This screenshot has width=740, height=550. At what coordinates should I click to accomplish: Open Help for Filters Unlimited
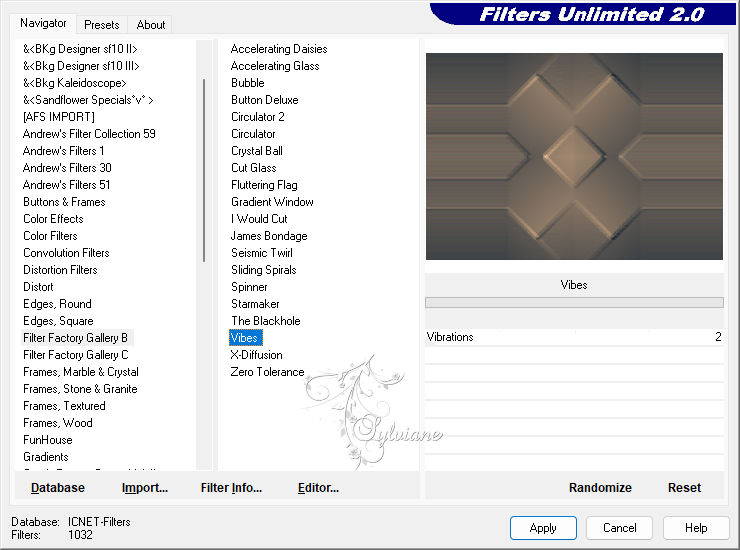696,527
